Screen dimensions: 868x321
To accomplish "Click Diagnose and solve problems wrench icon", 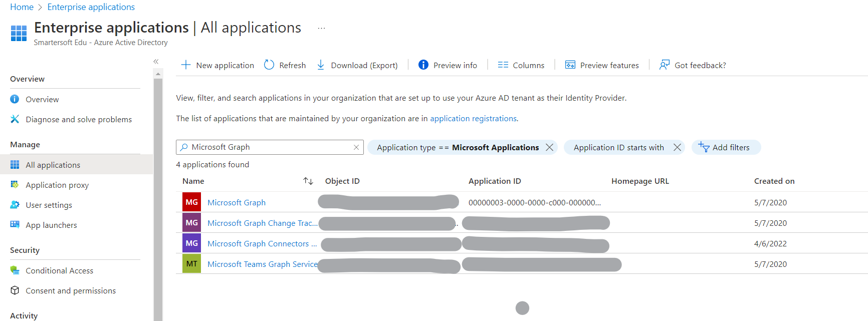I will [x=15, y=119].
